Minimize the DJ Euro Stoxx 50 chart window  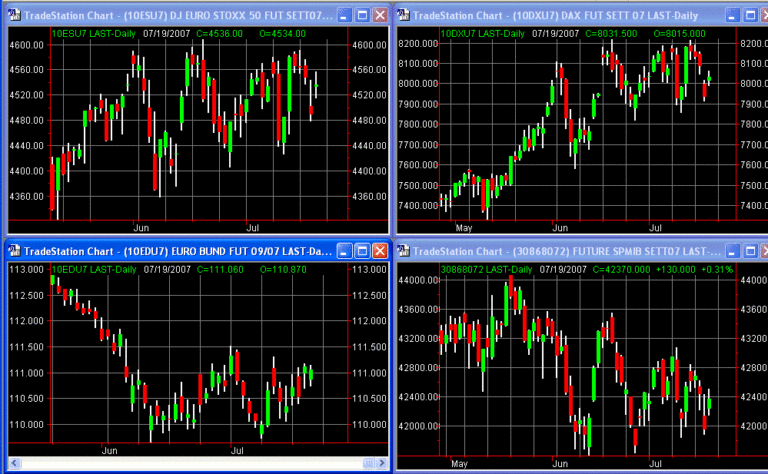pos(342,15)
